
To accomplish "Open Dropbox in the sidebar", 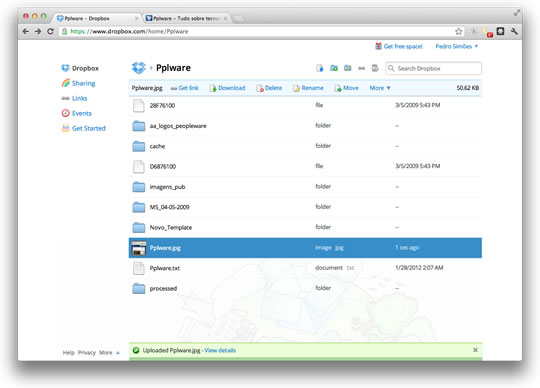I will (x=80, y=68).
